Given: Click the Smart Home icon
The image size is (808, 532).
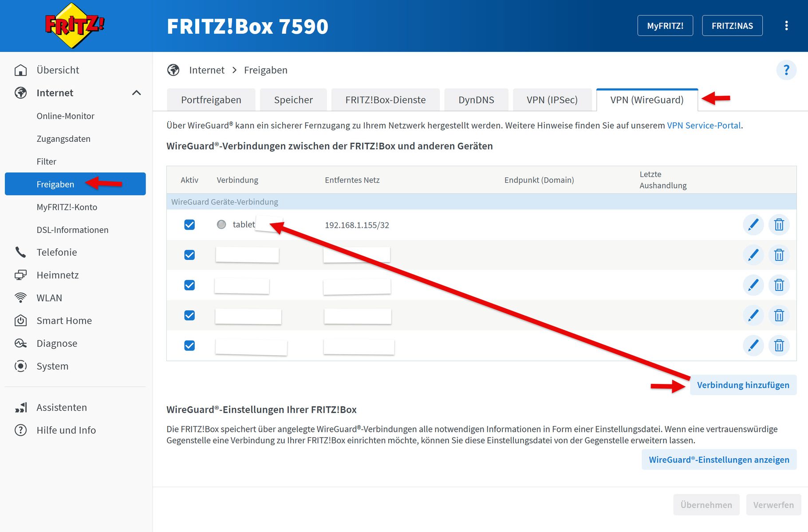Looking at the screenshot, I should [20, 321].
